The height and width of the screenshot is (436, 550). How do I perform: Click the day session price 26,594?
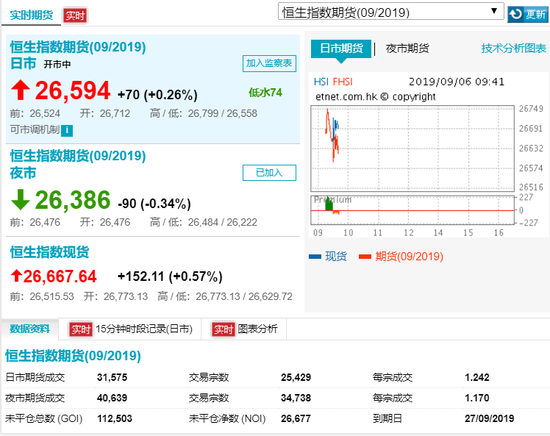[x=73, y=90]
